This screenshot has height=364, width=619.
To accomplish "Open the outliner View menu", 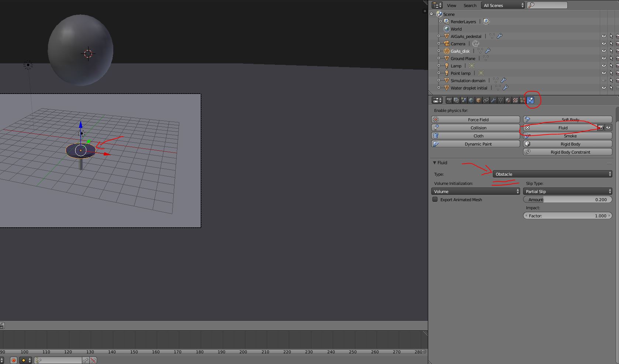I will coord(452,5).
